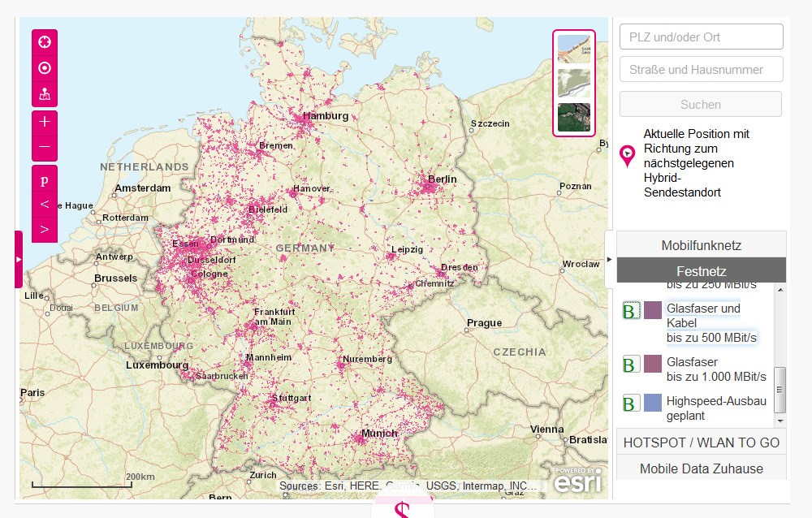Zoom in using the plus icon
Viewport: 812px width, 518px height.
pos(45,121)
